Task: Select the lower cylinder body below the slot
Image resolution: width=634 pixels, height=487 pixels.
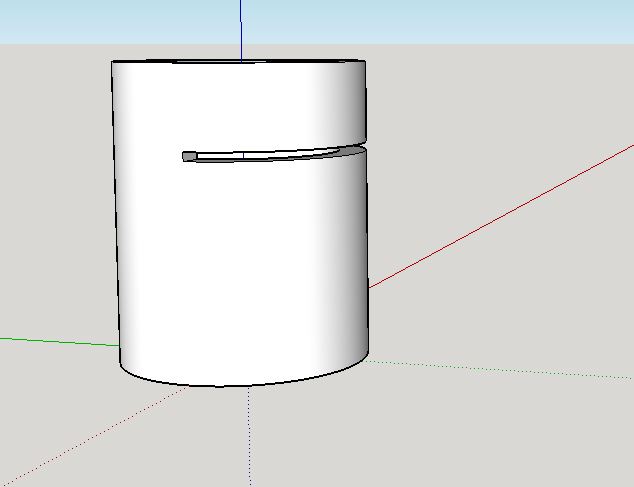Action: [x=243, y=271]
